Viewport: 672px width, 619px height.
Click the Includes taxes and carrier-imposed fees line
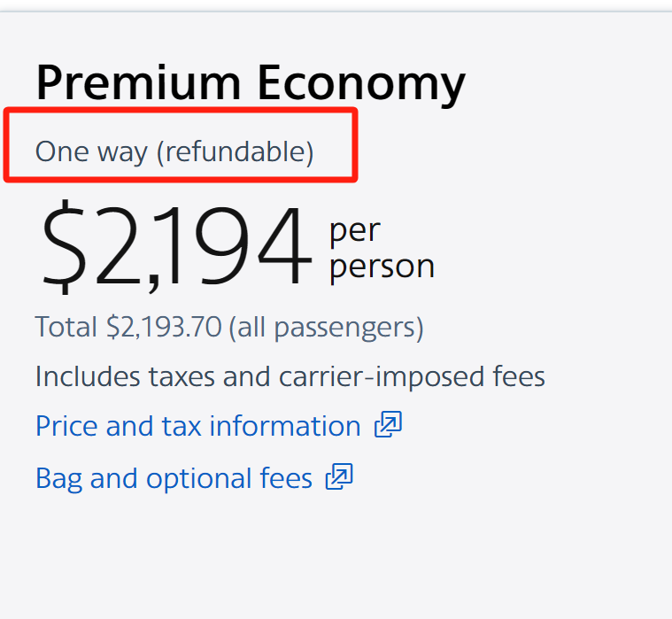click(290, 376)
